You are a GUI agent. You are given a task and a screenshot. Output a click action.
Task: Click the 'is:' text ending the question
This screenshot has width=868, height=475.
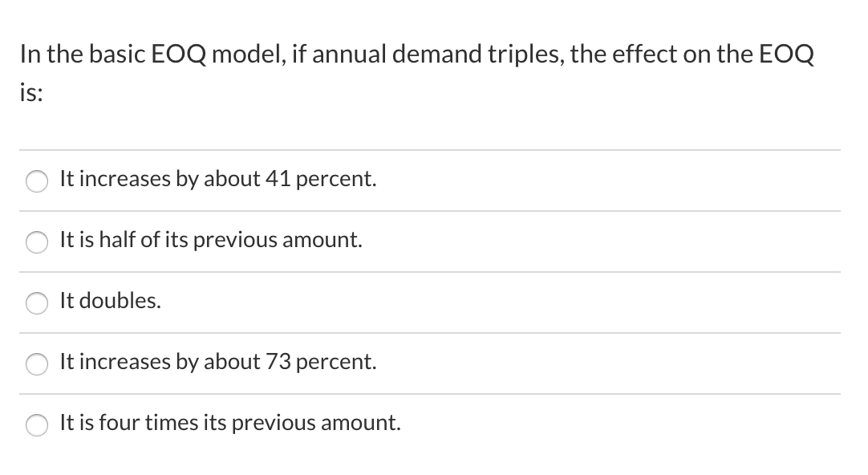[31, 92]
